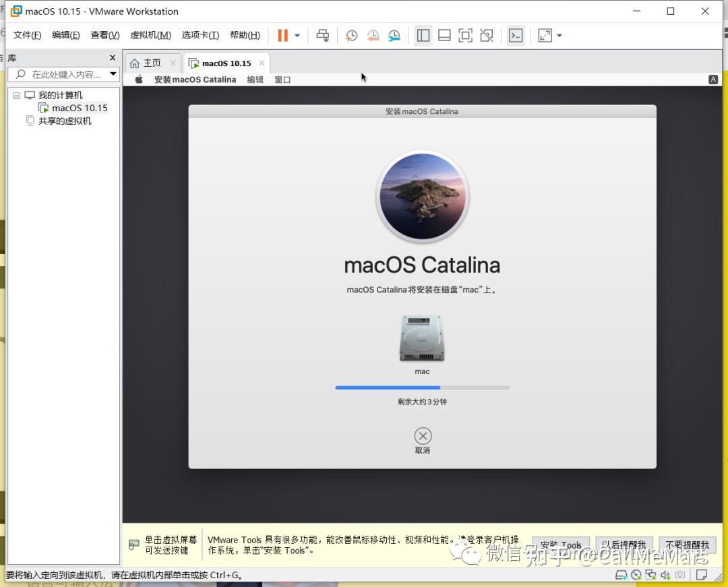Click the macOS Catalina heading text
The width and height of the screenshot is (728, 587).
[x=422, y=266]
